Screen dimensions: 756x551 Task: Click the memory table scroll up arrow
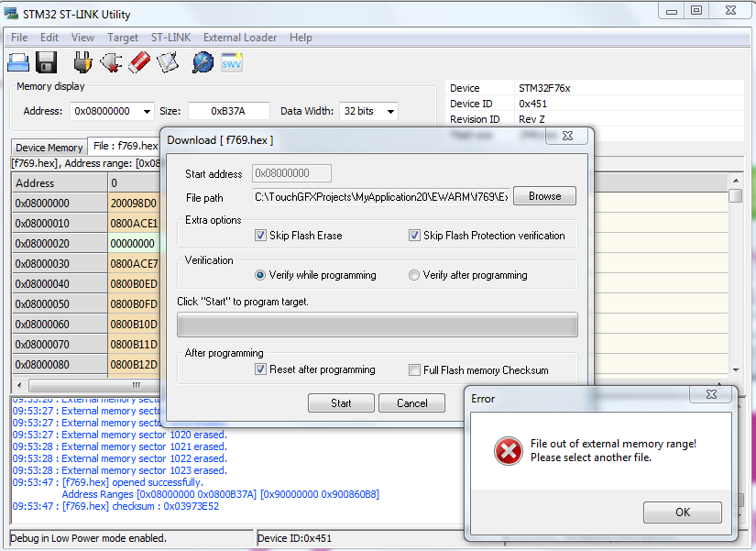[x=735, y=181]
